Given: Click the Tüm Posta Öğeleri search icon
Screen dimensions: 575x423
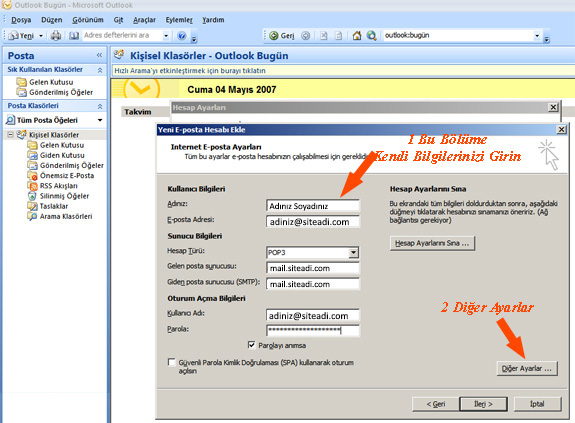Looking at the screenshot, I should [x=11, y=120].
